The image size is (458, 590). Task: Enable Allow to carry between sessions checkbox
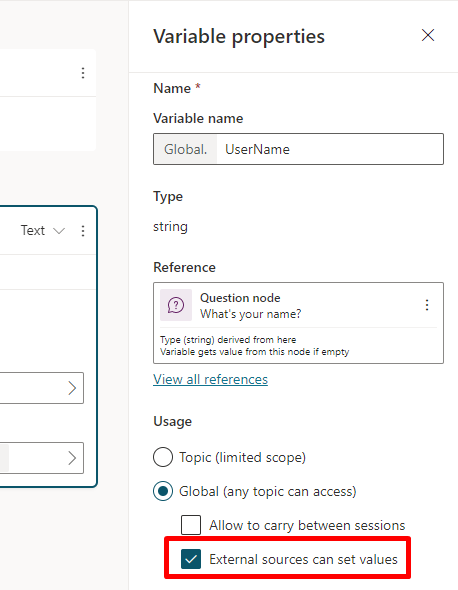pos(191,525)
